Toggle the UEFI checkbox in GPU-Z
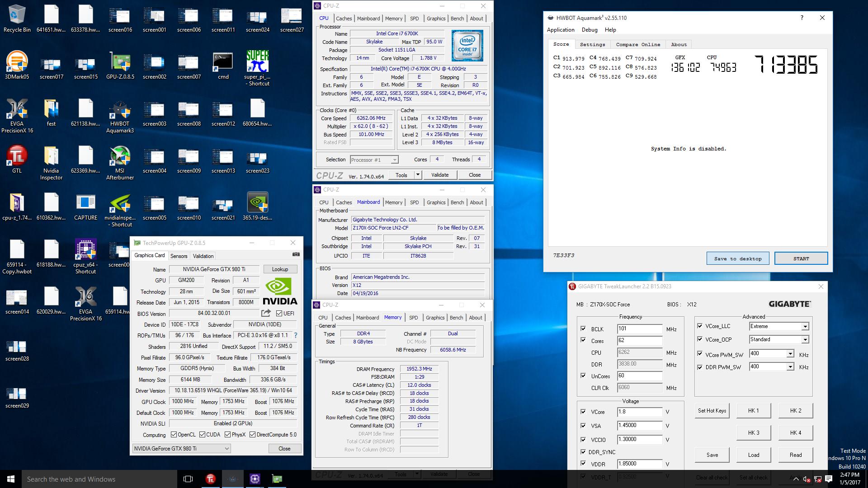This screenshot has width=868, height=488. click(x=279, y=314)
